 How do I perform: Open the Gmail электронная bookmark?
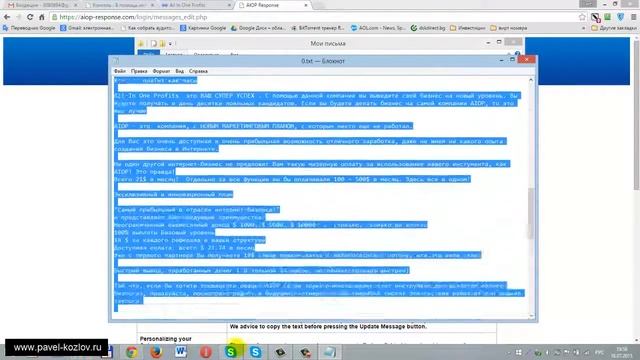coord(87,28)
